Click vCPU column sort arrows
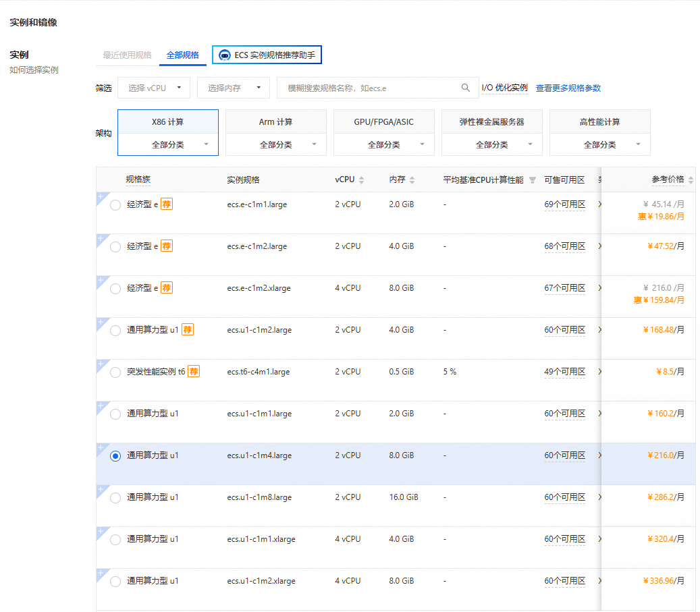The width and height of the screenshot is (700, 612). [362, 180]
